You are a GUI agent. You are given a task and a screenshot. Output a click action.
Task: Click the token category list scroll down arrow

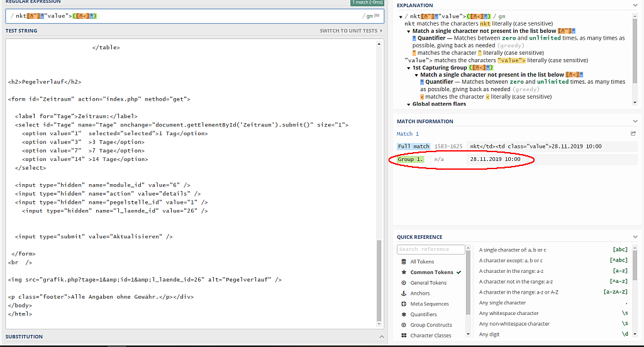468,334
